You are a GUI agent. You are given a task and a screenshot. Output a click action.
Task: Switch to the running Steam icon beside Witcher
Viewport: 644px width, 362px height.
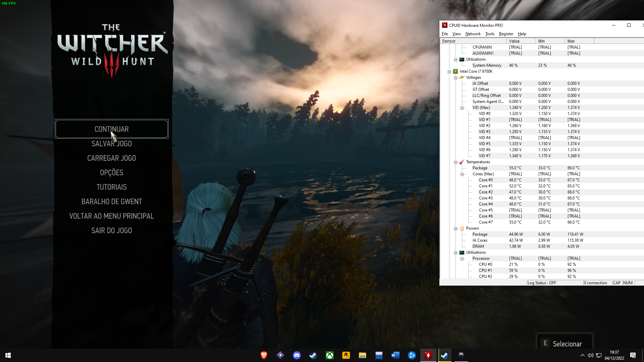(x=445, y=355)
